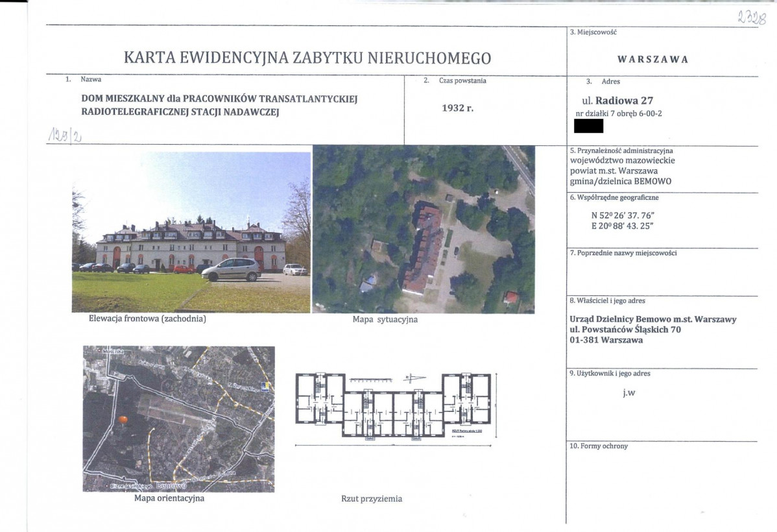
Task: Click the orange location pin on orientation map
Action: tap(123, 420)
